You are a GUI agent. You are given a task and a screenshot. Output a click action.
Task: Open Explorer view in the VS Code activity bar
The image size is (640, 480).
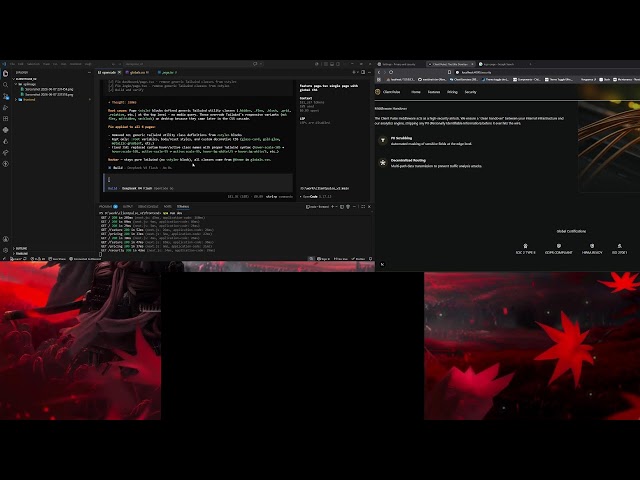(x=5, y=73)
